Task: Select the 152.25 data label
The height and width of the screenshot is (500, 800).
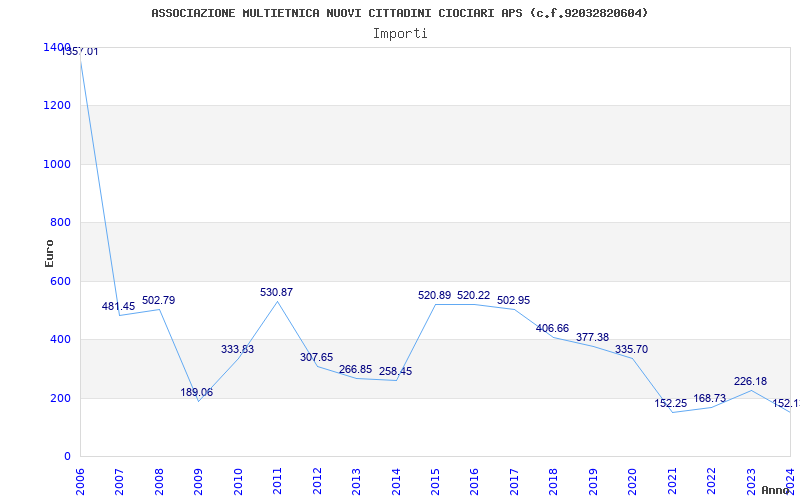Action: [x=671, y=403]
